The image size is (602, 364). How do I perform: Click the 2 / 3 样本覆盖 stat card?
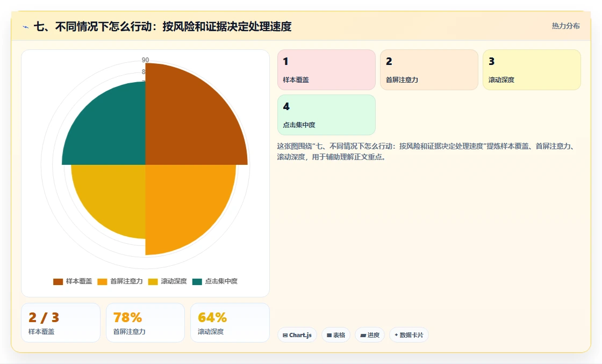[61, 323]
